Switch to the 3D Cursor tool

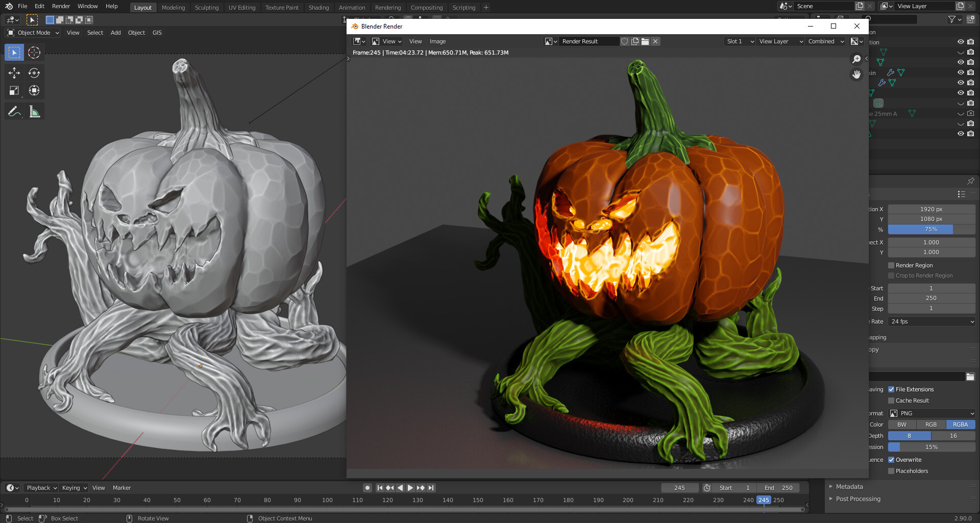pyautogui.click(x=34, y=52)
